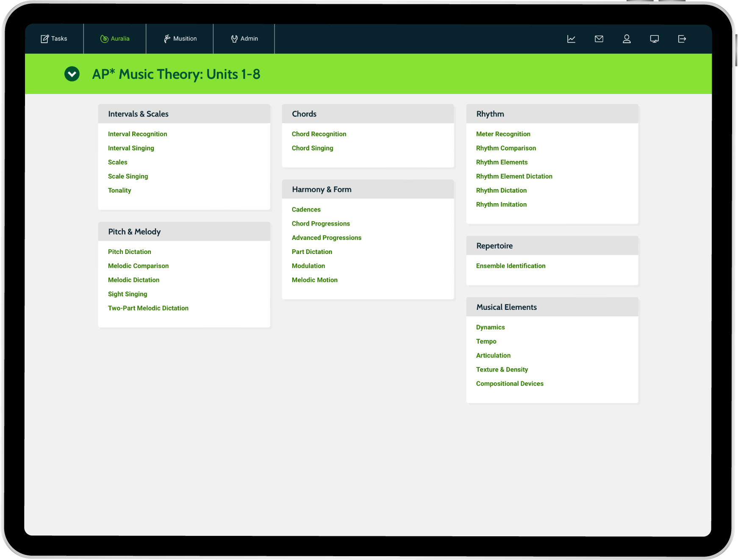Click the Pitch & Melody section header
Viewport: 738px width, 560px height.
(134, 232)
